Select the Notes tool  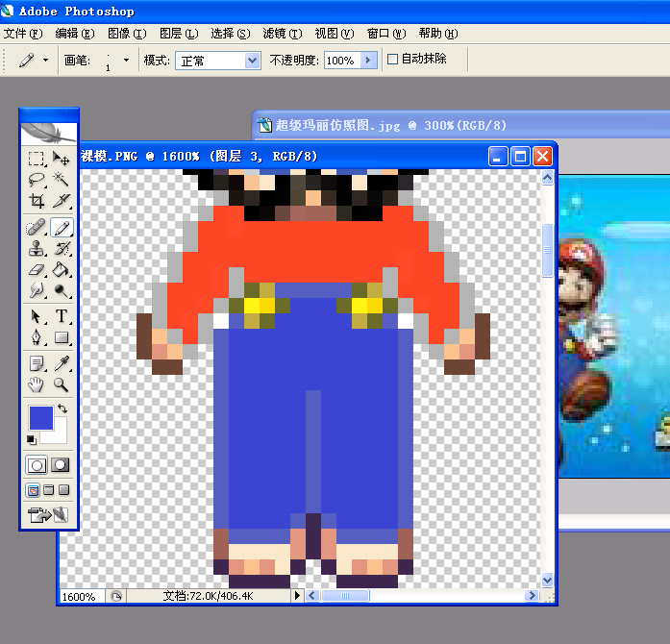coord(37,363)
